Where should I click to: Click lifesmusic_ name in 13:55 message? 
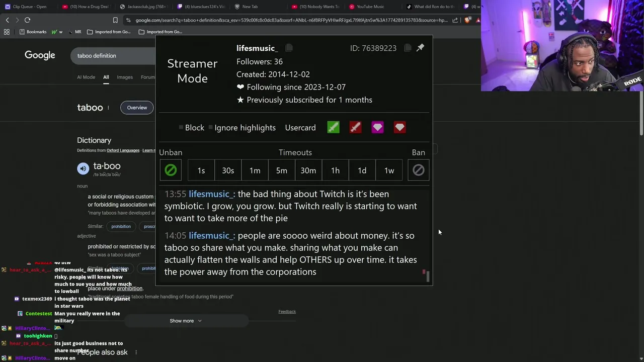(x=212, y=194)
